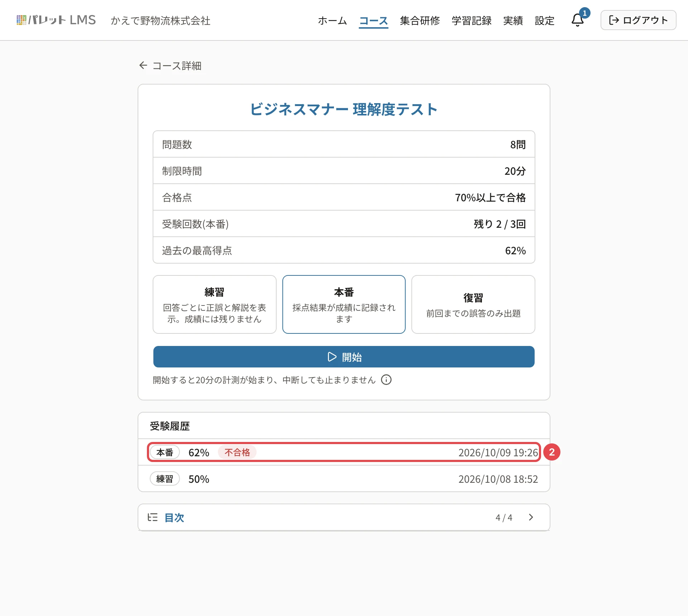Click the パレット LMS logo
This screenshot has height=616, width=688.
coord(56,20)
